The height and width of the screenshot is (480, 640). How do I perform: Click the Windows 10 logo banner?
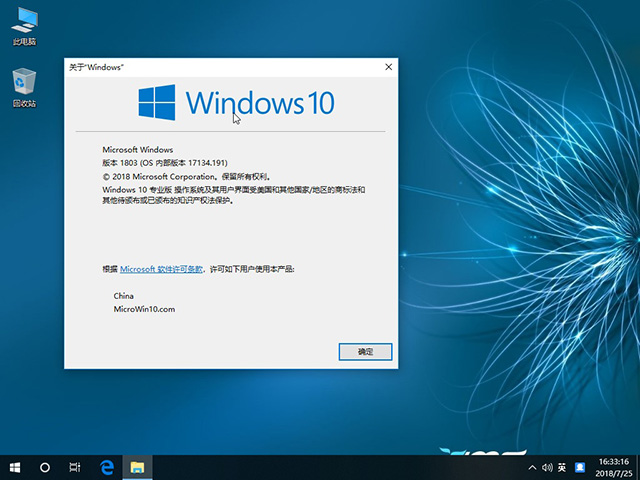point(236,103)
